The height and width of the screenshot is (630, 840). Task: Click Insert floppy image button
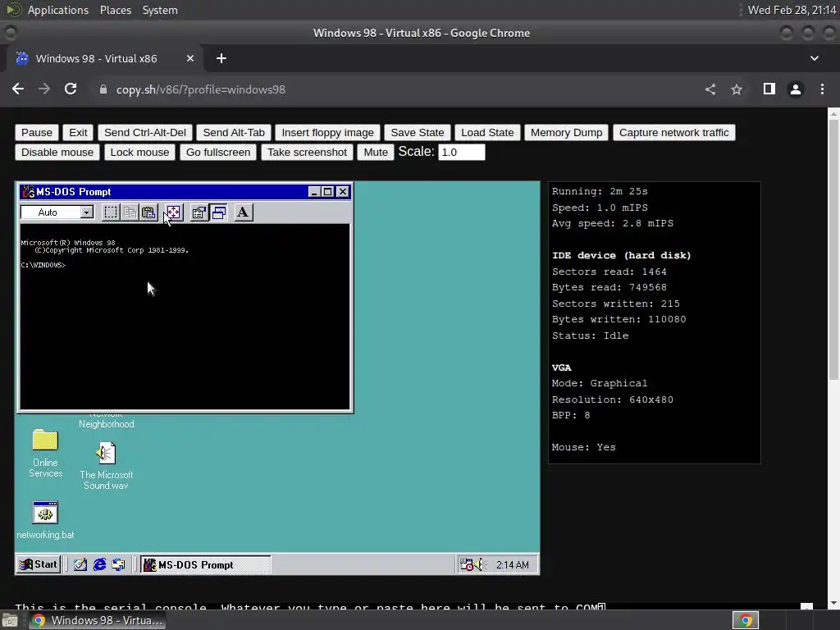pyautogui.click(x=328, y=132)
